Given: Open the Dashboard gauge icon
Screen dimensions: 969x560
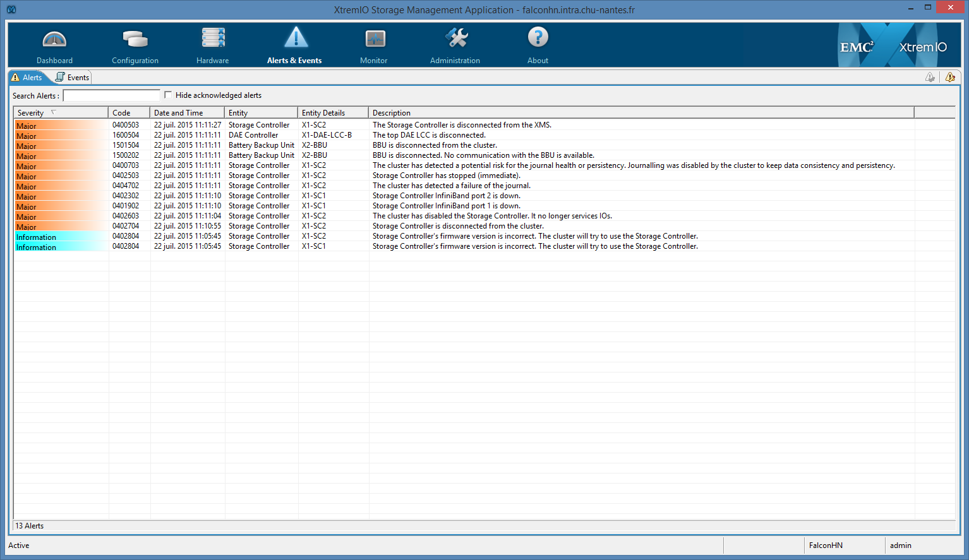Looking at the screenshot, I should coord(54,40).
